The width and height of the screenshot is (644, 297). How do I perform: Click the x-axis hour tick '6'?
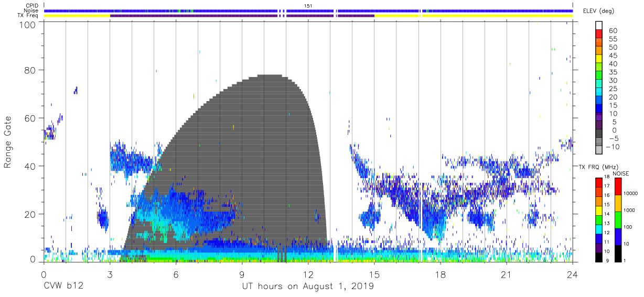[x=176, y=274]
